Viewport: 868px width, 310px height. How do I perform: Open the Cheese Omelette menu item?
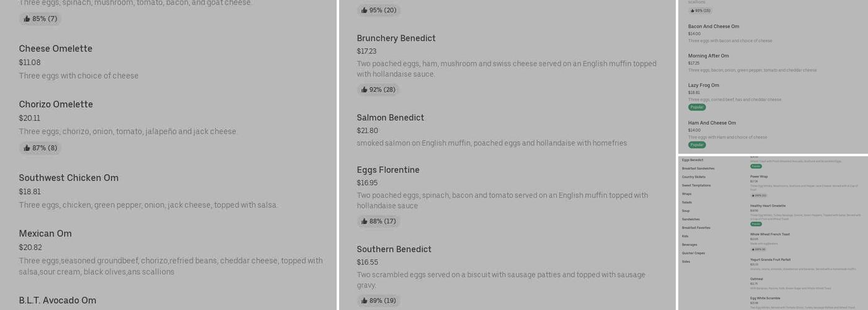pos(56,49)
